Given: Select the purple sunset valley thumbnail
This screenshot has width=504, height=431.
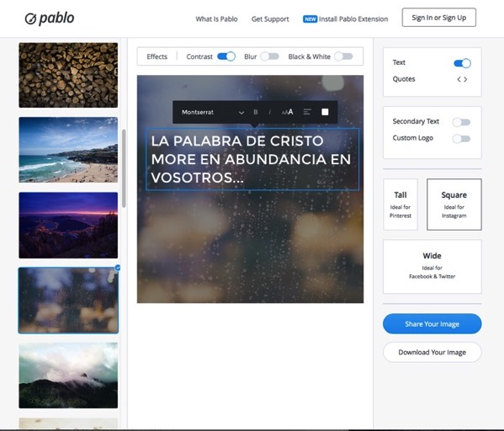Looking at the screenshot, I should pyautogui.click(x=68, y=225).
